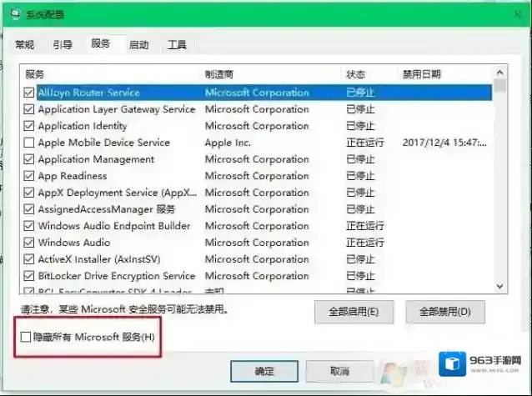532x396 pixels.
Task: Confirm with the 确定 button
Action: point(264,371)
